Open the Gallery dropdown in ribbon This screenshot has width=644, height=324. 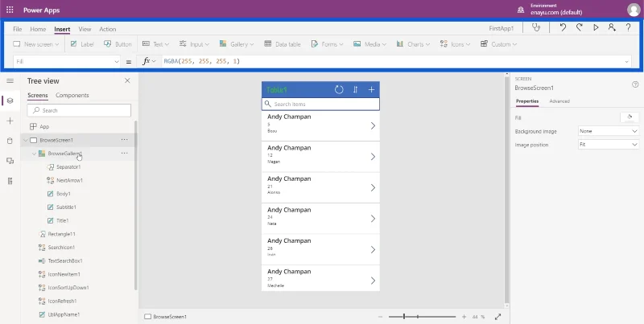point(237,44)
